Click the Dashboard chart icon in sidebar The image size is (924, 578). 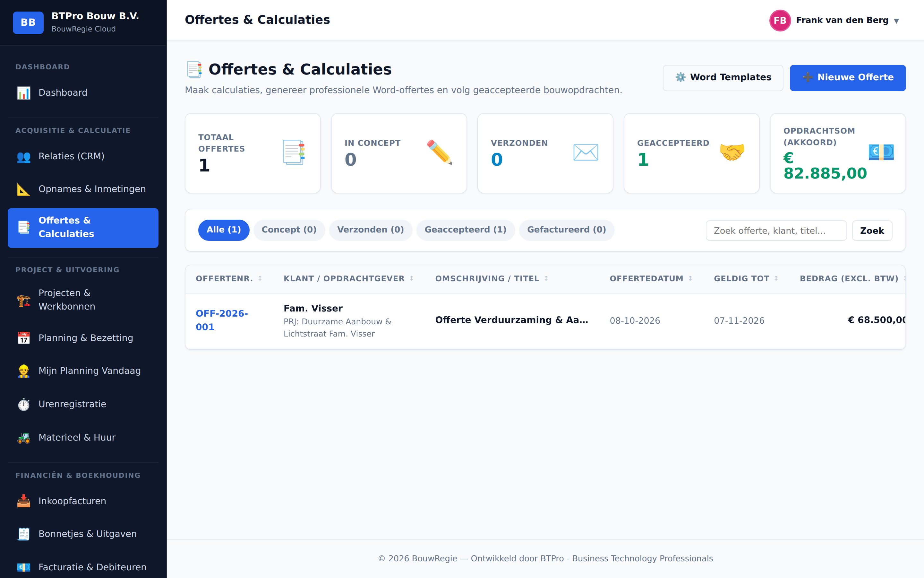point(24,92)
